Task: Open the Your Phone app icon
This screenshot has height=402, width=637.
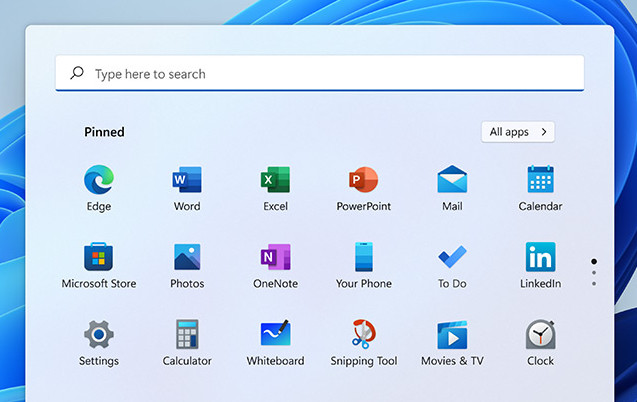Action: tap(364, 257)
